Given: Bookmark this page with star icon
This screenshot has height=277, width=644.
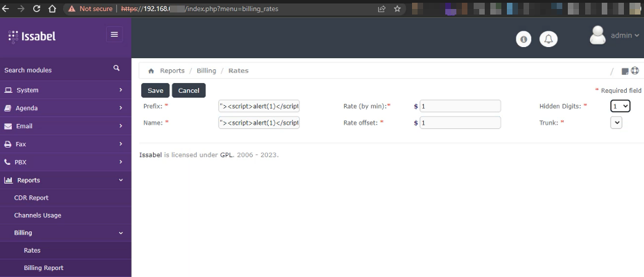Looking at the screenshot, I should click(x=397, y=8).
